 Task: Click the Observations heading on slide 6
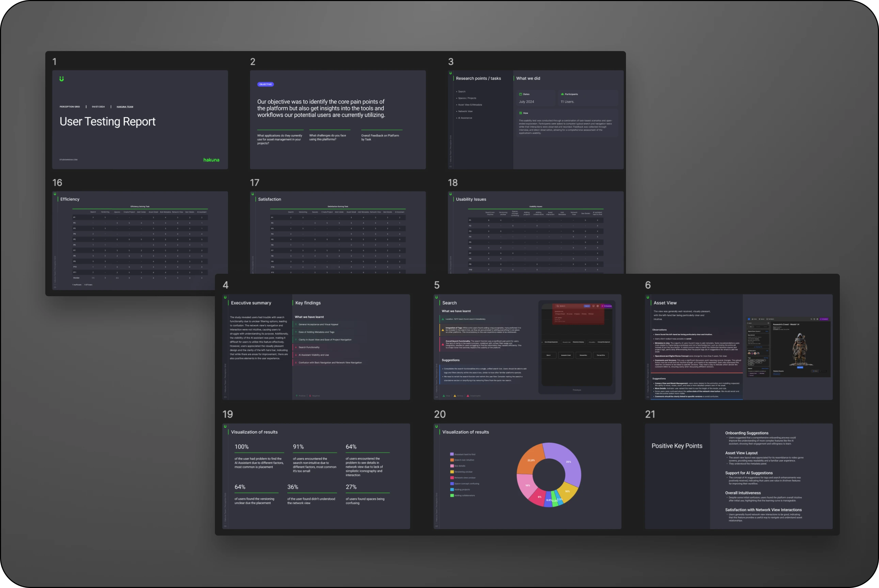coord(659,330)
